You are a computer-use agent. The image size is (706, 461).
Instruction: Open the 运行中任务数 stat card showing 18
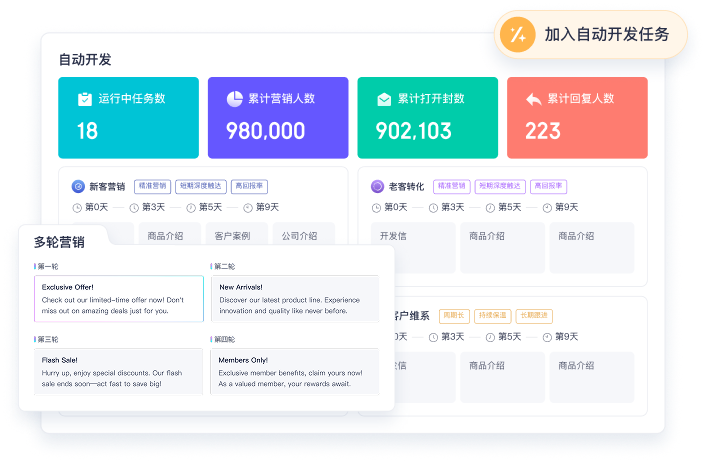click(x=128, y=118)
